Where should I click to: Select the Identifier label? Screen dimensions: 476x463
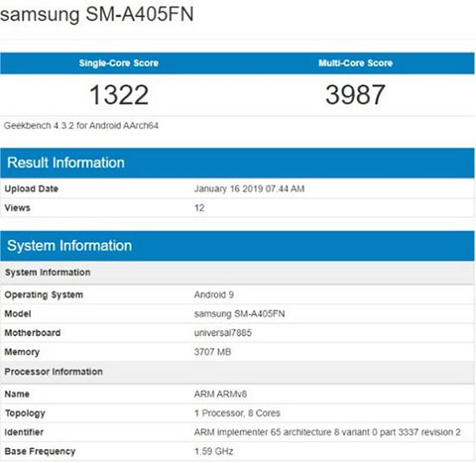[x=24, y=432]
